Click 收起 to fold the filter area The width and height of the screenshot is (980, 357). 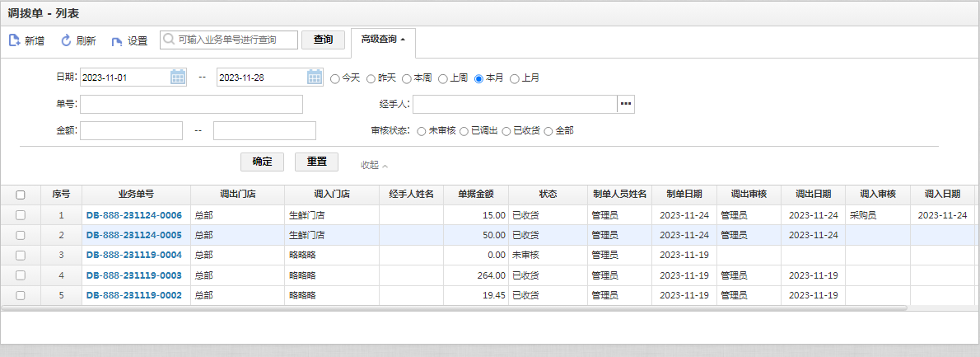coord(375,165)
